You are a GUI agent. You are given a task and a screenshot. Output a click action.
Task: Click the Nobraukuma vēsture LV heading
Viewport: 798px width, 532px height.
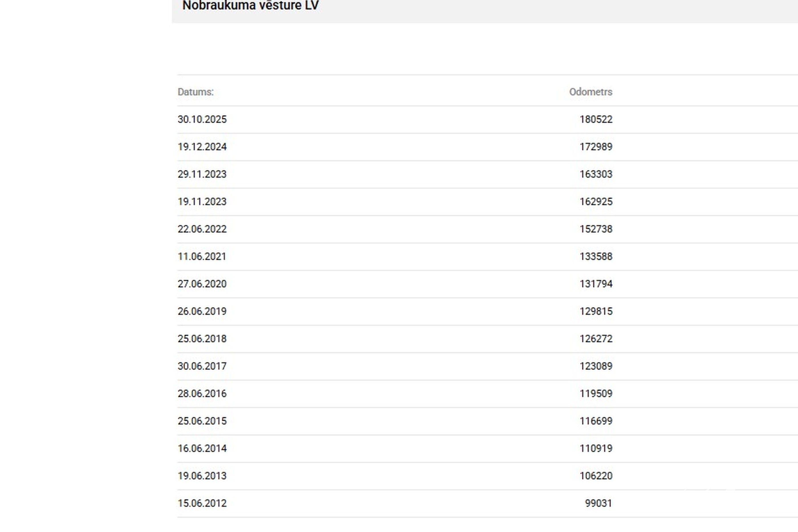(x=251, y=5)
